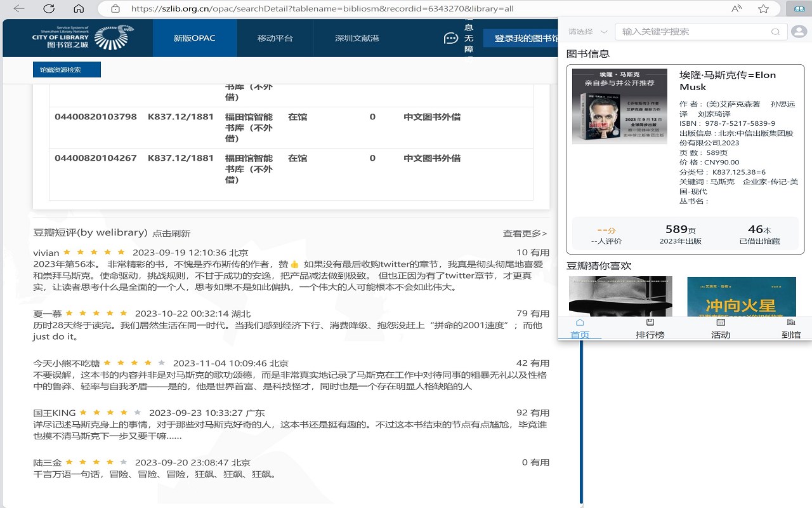Select barcode 04400820103798 in holdings table
This screenshot has height=508, width=812.
pos(96,117)
